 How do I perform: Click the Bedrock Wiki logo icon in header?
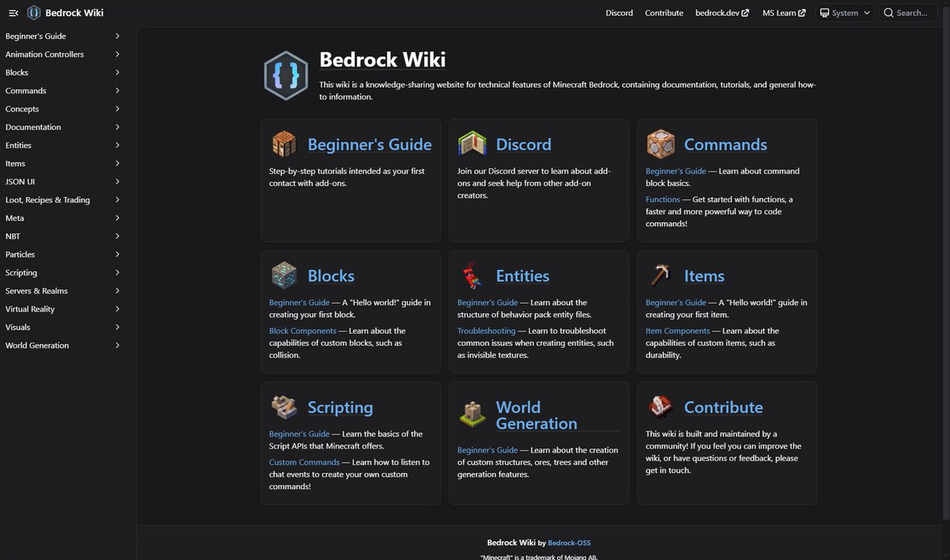(x=33, y=13)
